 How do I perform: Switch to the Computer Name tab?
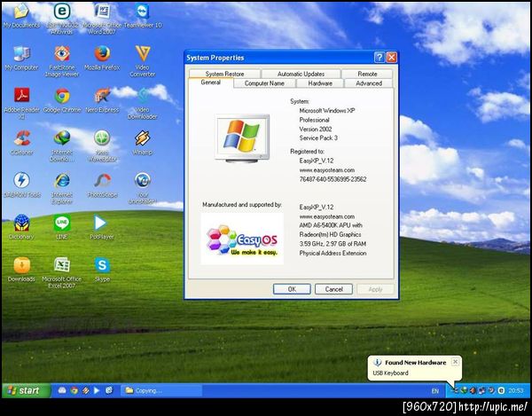pyautogui.click(x=264, y=83)
